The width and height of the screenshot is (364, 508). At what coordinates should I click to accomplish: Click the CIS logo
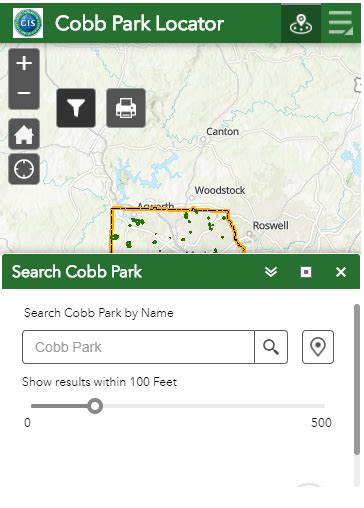tap(28, 23)
